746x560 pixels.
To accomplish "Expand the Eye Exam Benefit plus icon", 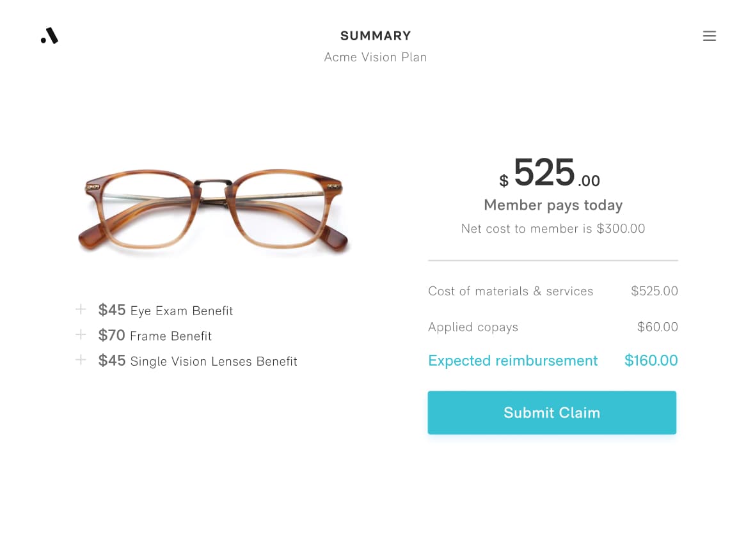I will (x=81, y=310).
